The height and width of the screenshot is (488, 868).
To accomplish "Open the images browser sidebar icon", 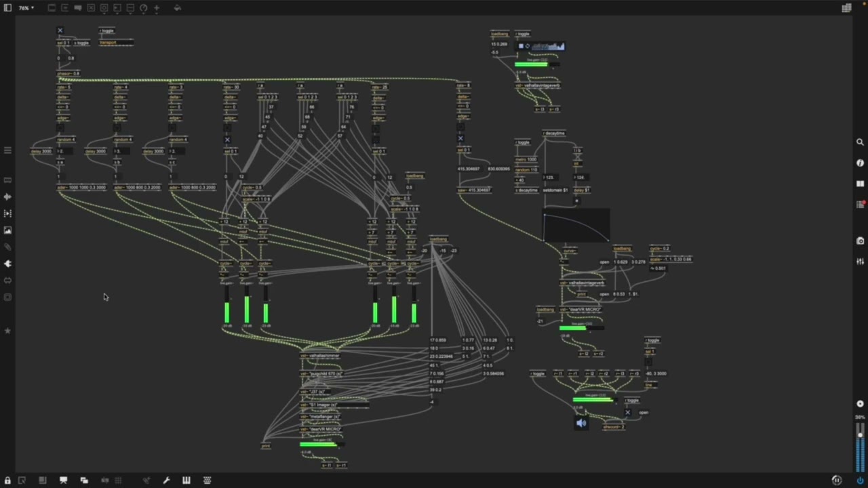I will point(7,230).
